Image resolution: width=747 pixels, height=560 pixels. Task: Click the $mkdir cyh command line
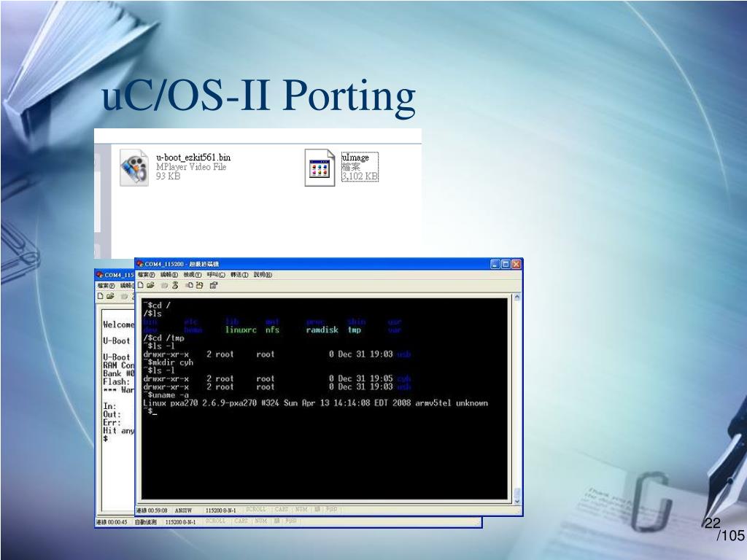tap(169, 362)
